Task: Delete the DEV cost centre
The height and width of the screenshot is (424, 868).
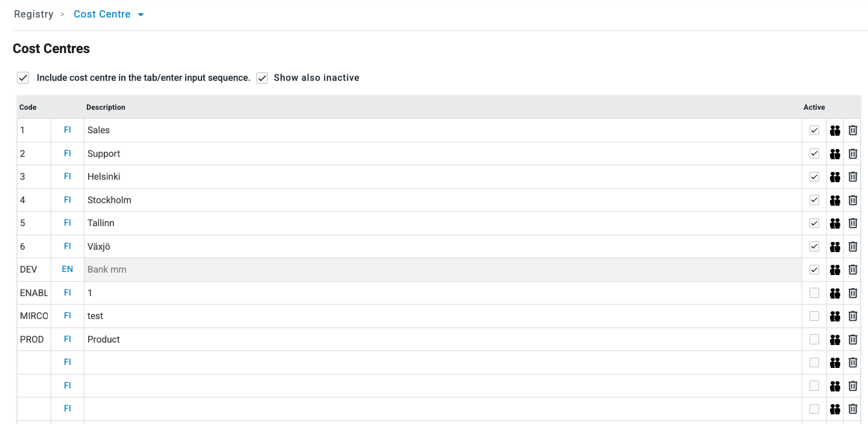Action: pos(853,270)
